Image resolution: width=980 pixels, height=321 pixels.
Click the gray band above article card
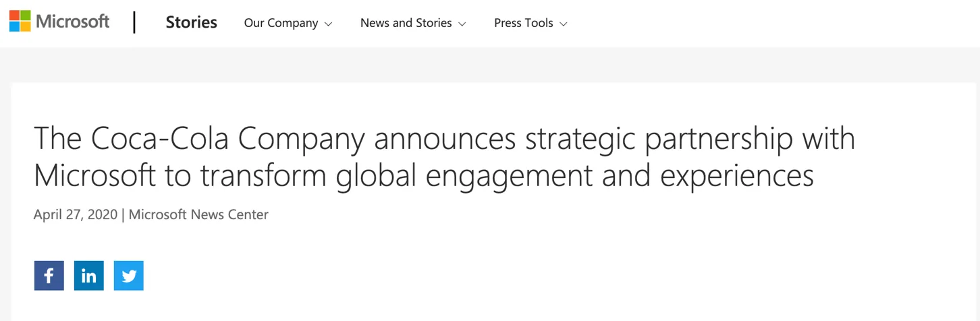[490, 65]
